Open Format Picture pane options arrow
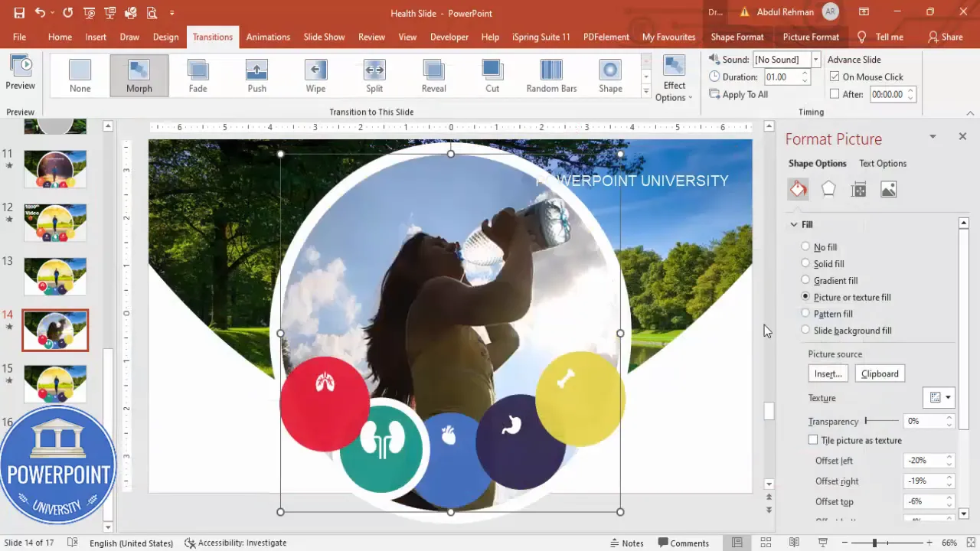Image resolution: width=980 pixels, height=551 pixels. pos(933,136)
